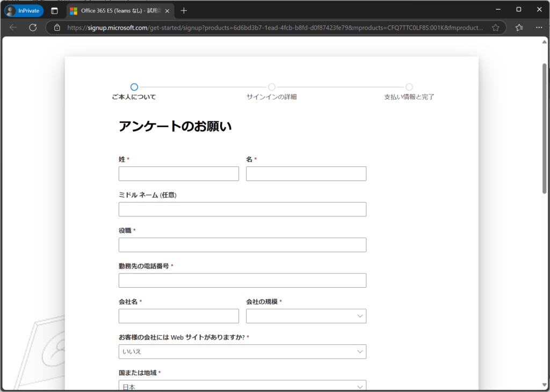This screenshot has height=392, width=550.
Task: Go back using the back arrow
Action: click(x=13, y=27)
